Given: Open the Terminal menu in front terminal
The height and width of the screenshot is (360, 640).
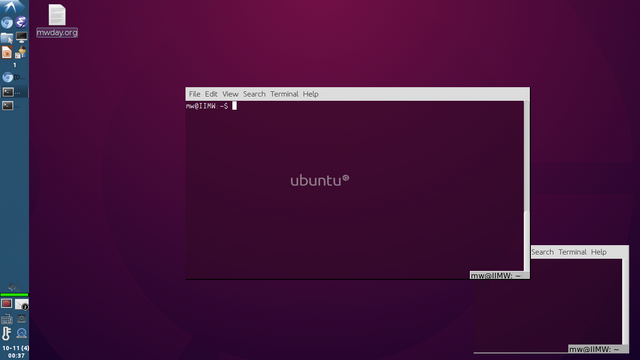Looking at the screenshot, I should point(284,94).
